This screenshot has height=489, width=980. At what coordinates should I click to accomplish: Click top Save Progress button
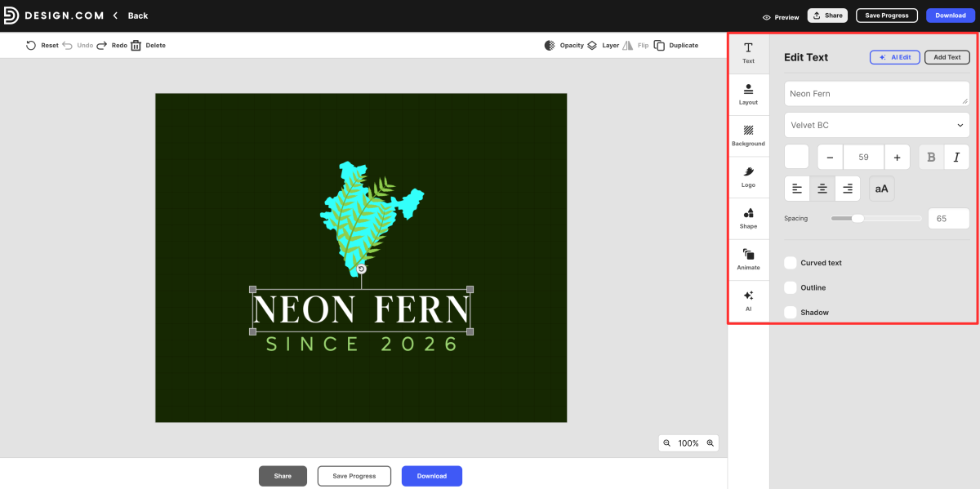(x=887, y=16)
